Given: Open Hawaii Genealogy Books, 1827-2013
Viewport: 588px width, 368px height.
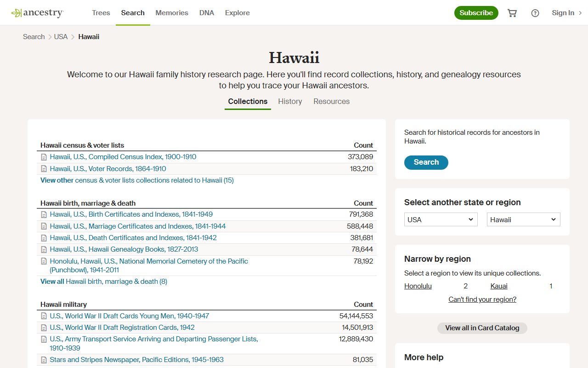Looking at the screenshot, I should coord(124,249).
